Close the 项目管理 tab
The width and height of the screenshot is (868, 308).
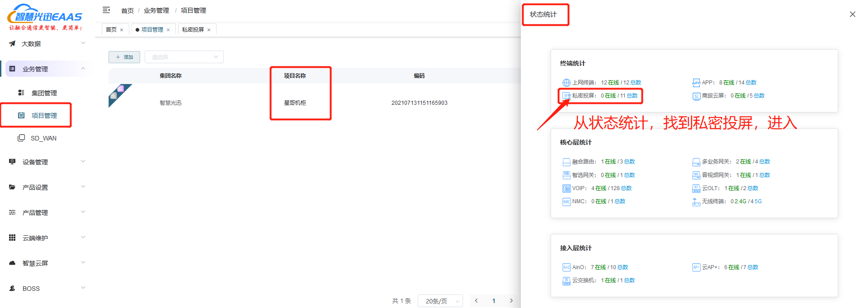[x=168, y=30]
